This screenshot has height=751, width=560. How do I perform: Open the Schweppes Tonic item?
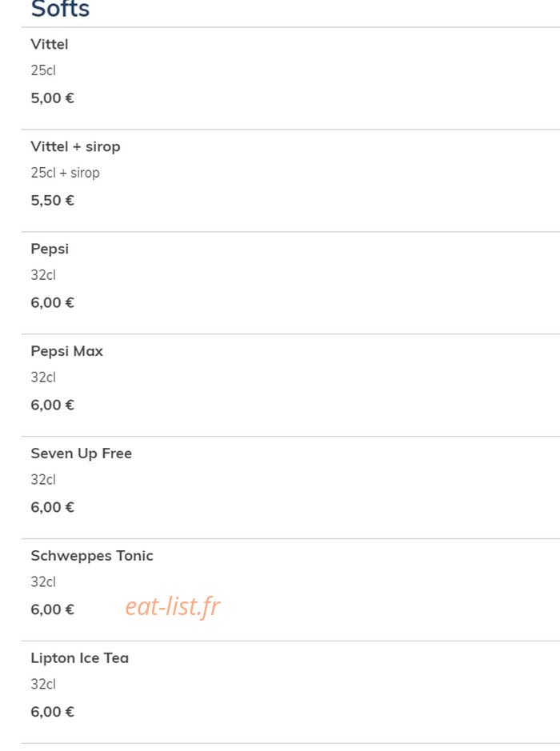pyautogui.click(x=92, y=556)
